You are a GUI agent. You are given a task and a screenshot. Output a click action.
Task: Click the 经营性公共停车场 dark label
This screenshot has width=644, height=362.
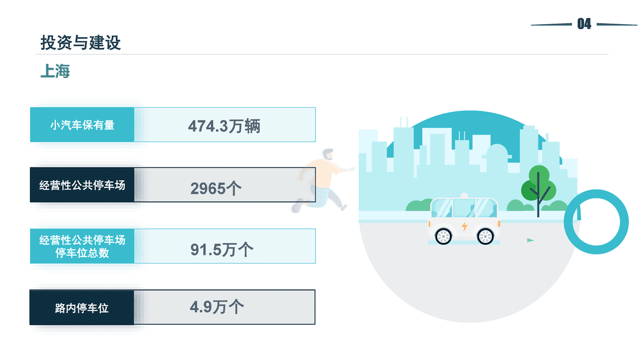[82, 185]
